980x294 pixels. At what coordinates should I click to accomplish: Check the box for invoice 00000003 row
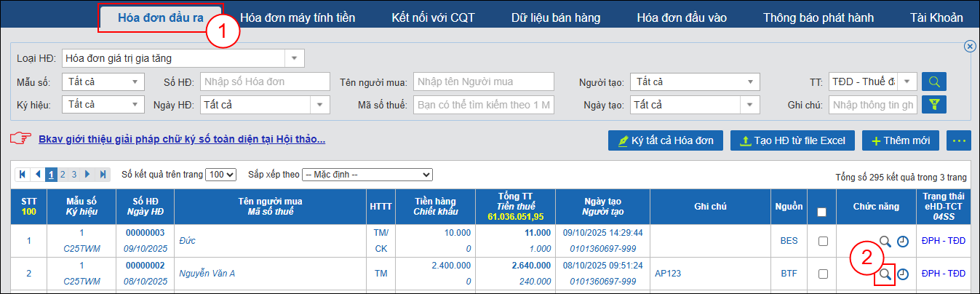tap(823, 241)
